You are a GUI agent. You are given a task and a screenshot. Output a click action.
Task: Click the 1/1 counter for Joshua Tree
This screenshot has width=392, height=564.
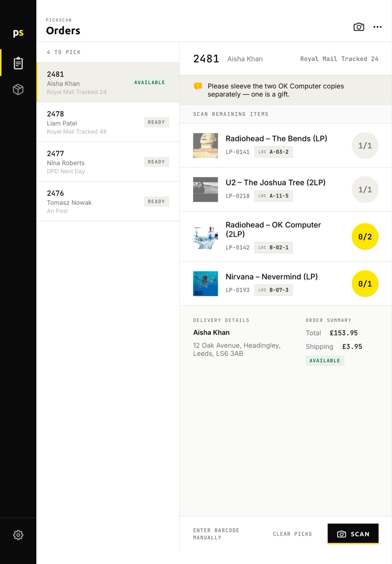click(x=365, y=190)
